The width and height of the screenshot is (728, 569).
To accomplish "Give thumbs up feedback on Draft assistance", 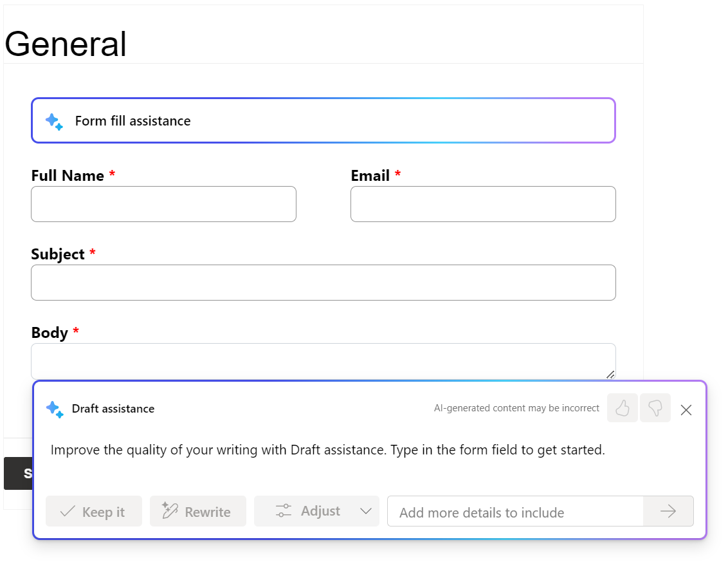I will coord(622,407).
